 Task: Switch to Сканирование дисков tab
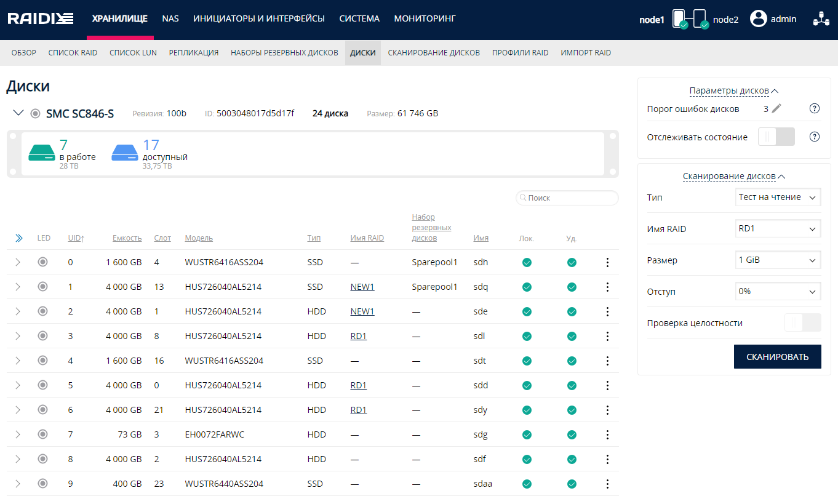point(434,53)
